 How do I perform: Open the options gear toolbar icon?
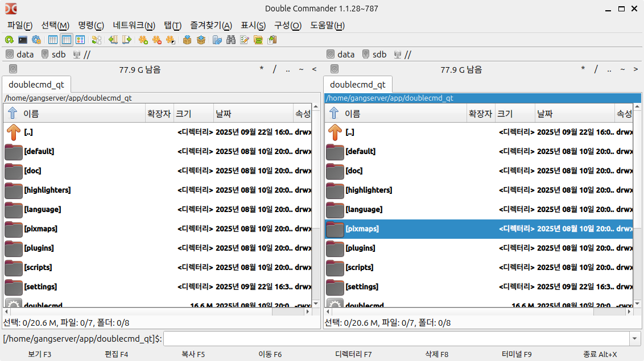(x=36, y=40)
